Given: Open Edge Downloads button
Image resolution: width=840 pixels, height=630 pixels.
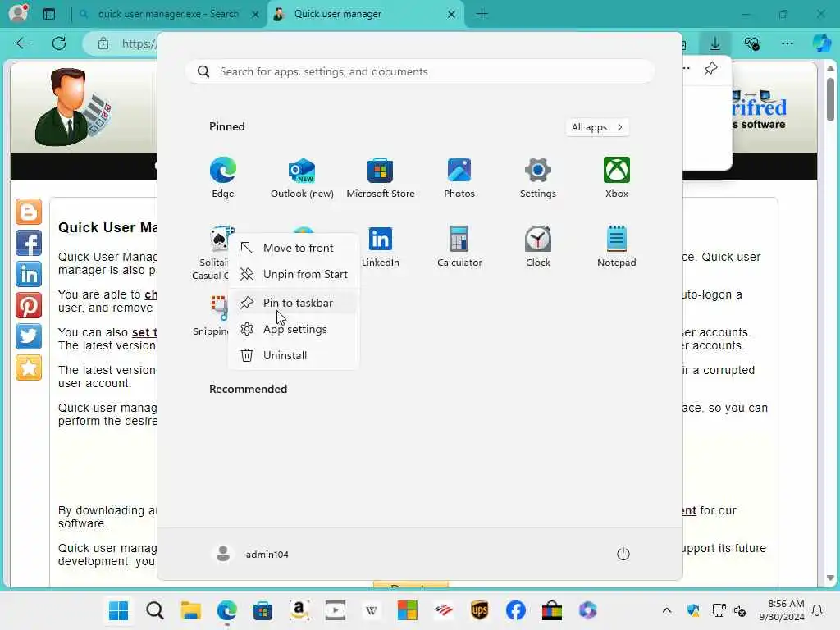Looking at the screenshot, I should 715,43.
